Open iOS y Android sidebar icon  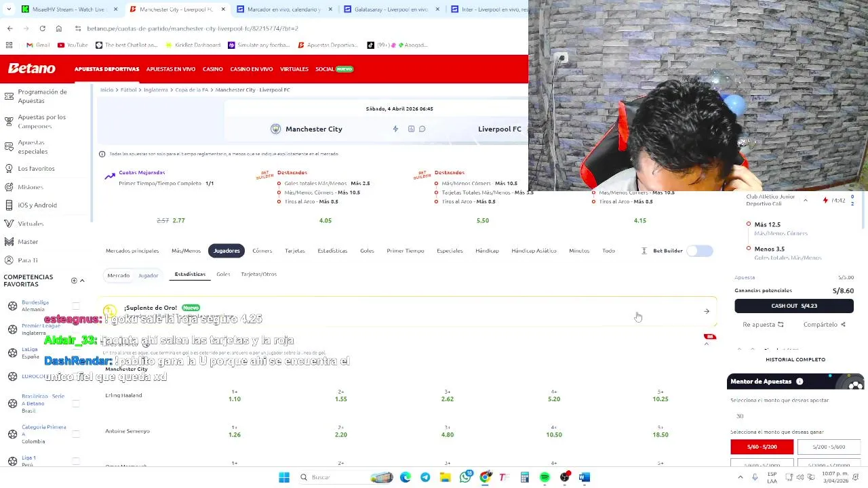(x=9, y=205)
